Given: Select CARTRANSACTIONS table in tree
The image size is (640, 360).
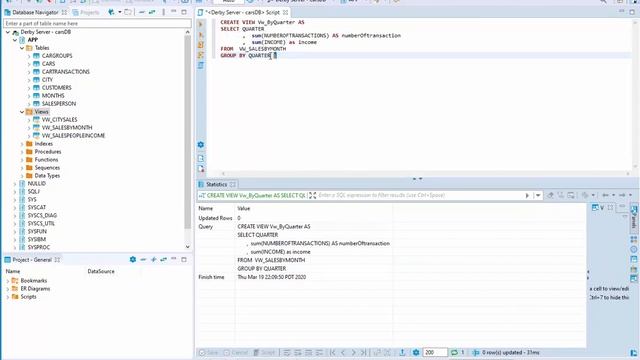Looking at the screenshot, I should coord(65,72).
